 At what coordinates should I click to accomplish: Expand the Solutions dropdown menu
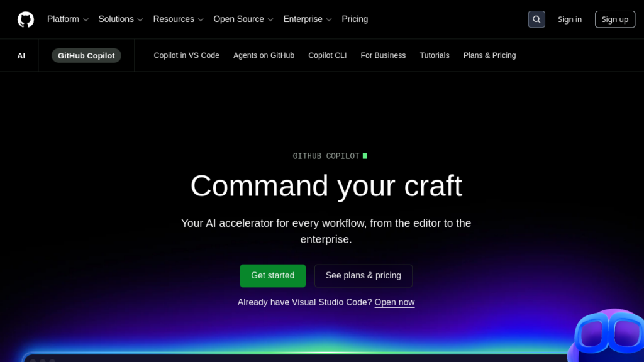[120, 19]
